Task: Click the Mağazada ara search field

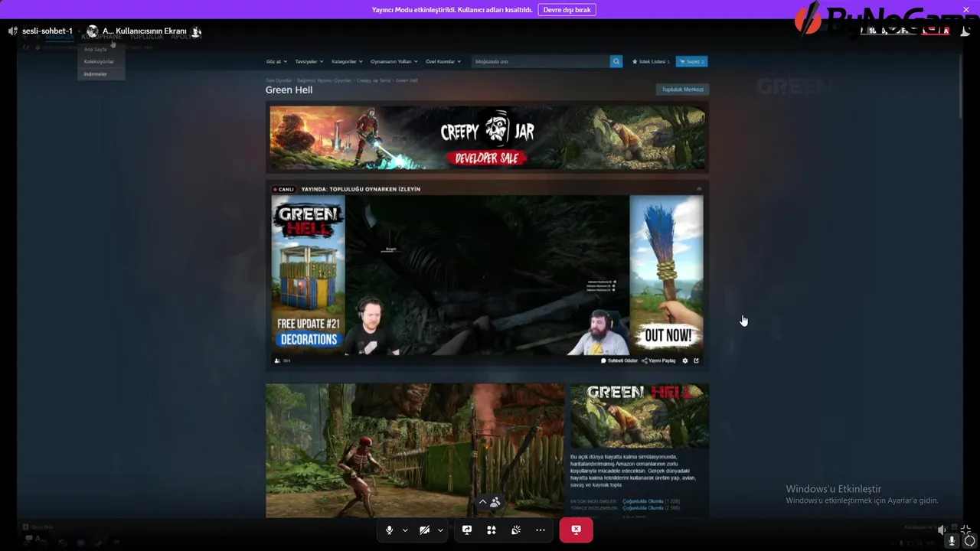Action: click(541, 61)
